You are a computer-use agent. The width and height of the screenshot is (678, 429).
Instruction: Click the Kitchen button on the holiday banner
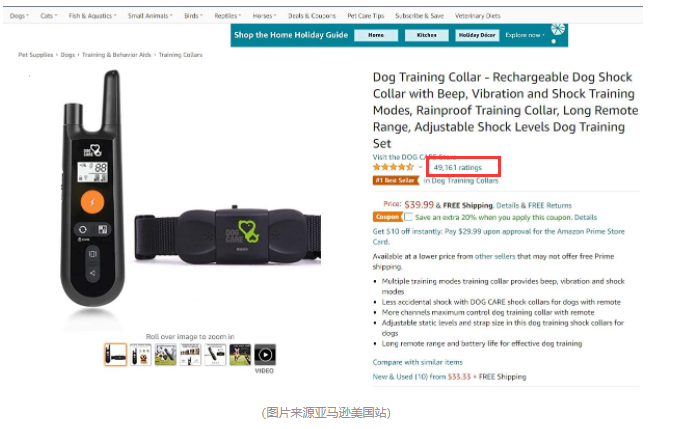[426, 35]
